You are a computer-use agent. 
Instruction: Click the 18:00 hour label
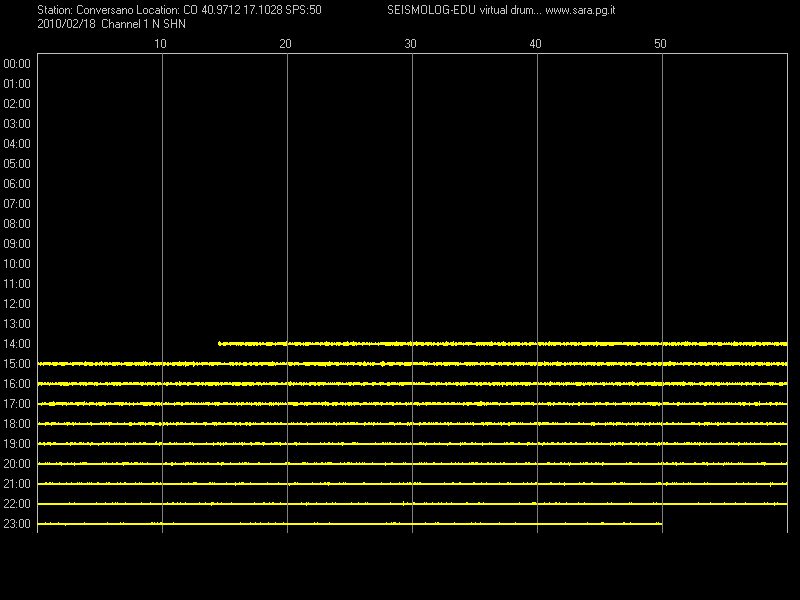17,424
